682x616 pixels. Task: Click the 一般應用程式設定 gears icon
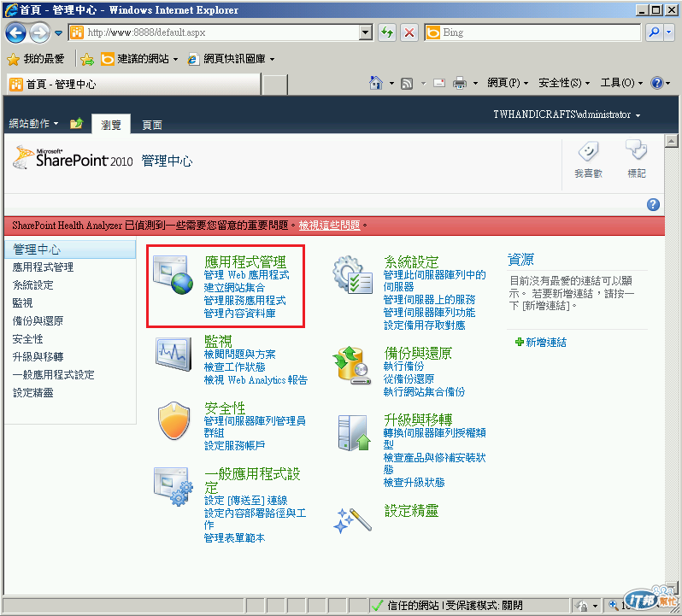(173, 486)
